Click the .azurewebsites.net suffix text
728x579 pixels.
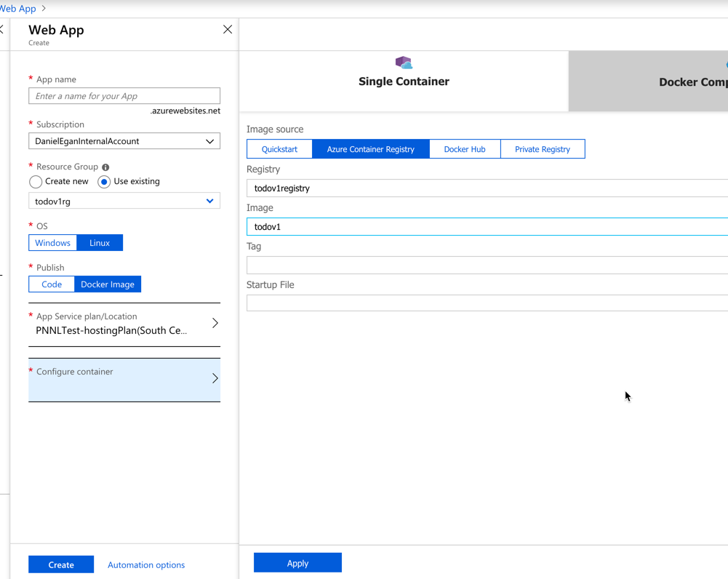coord(185,111)
